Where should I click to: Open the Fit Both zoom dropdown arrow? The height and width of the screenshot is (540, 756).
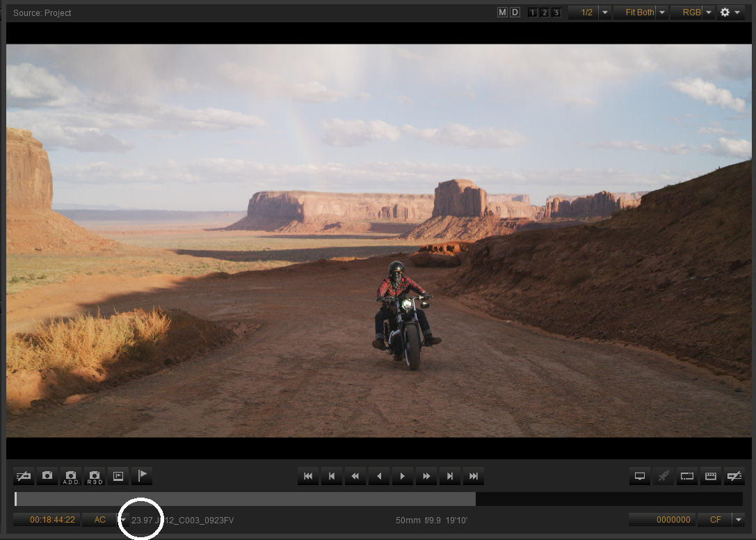662,13
